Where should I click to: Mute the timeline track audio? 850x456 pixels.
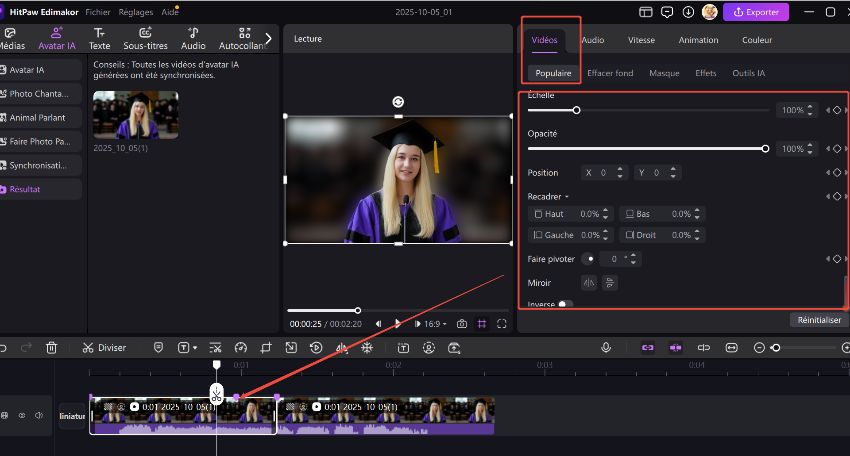[x=39, y=415]
